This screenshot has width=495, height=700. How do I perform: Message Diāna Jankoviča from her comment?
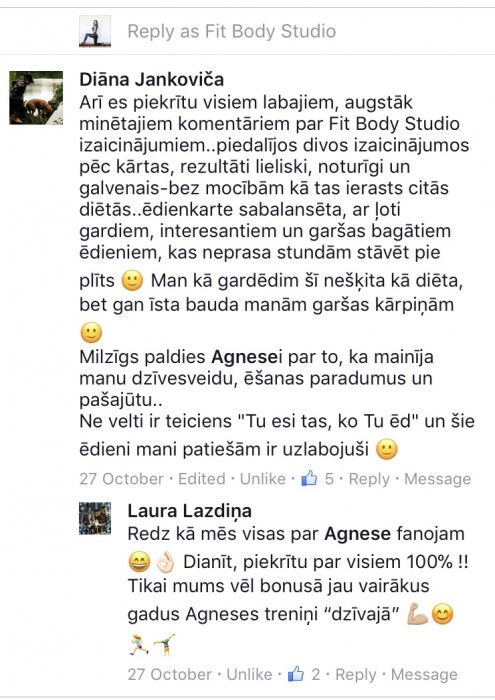(437, 479)
